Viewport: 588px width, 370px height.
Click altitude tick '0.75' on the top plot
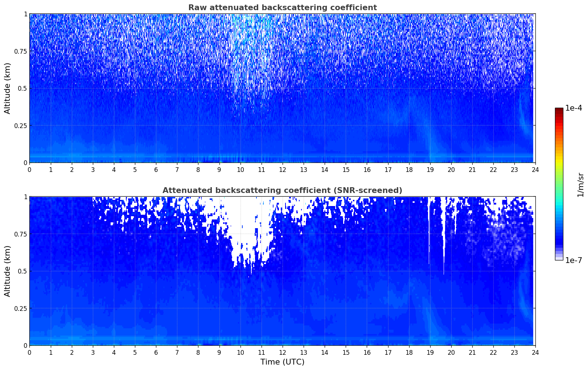pos(21,51)
